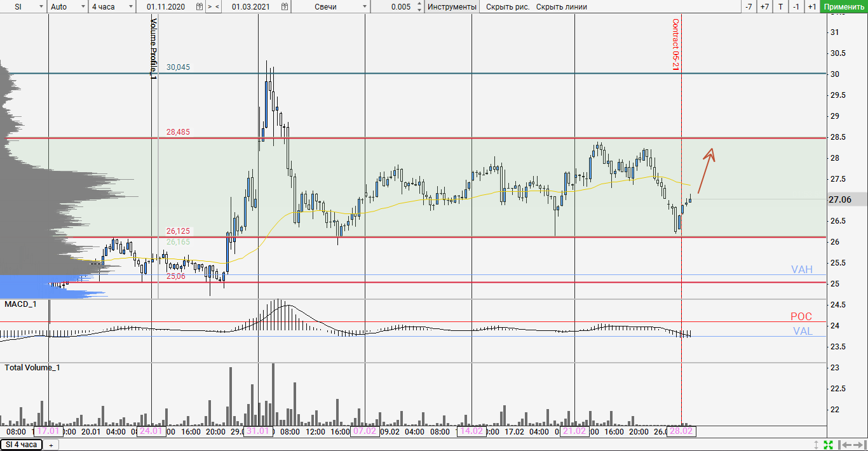This screenshot has height=451, width=868.
Task: Open the Инструменты menu
Action: click(452, 6)
